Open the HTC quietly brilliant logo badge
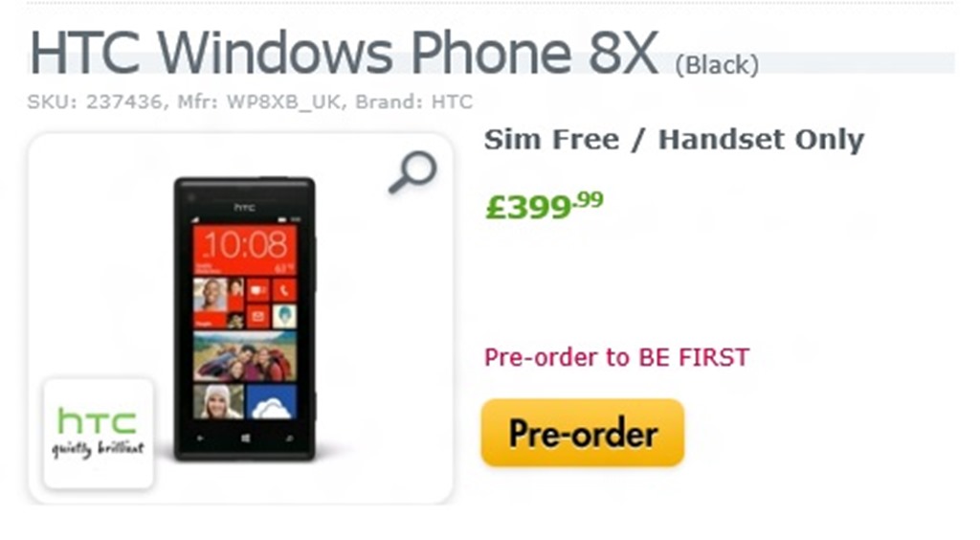Viewport: 980px width, 540px height. 99,433
